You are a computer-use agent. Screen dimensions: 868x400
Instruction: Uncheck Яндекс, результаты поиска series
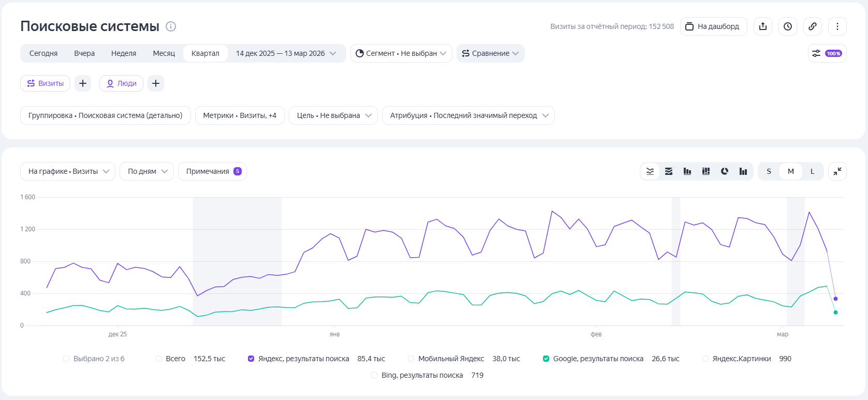tap(251, 359)
